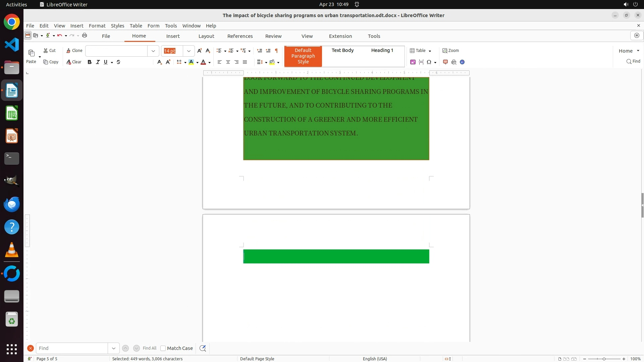Insert special character omega icon
The width and height of the screenshot is (644, 362).
pos(429,62)
